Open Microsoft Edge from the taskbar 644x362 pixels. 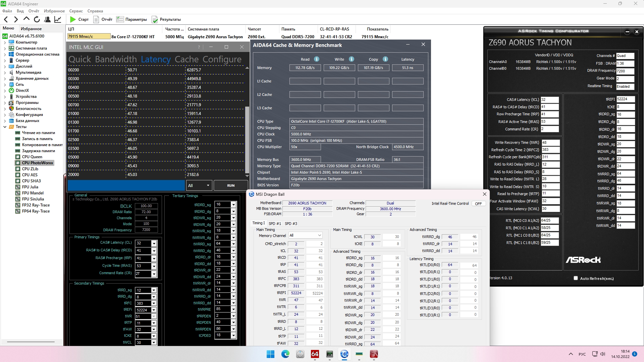click(285, 354)
